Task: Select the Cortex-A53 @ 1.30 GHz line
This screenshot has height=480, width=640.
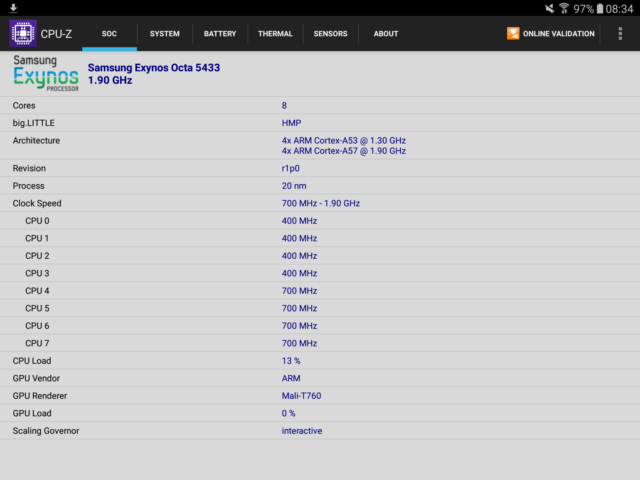Action: point(344,140)
